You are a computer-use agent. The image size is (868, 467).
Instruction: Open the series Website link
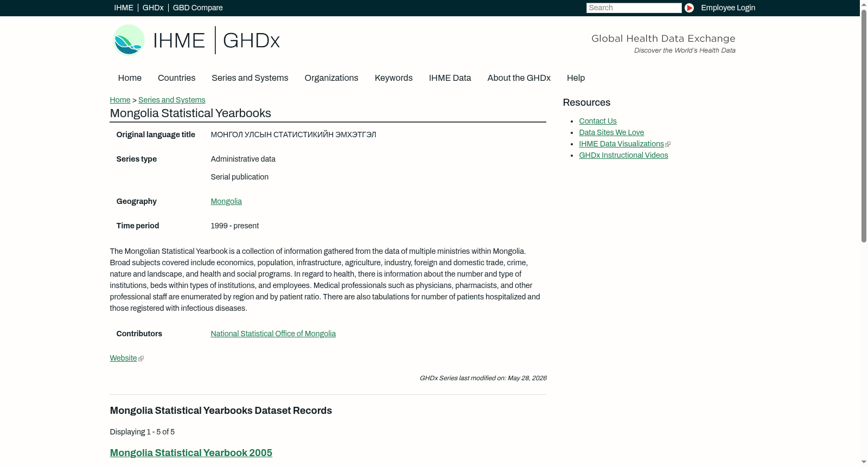(123, 358)
